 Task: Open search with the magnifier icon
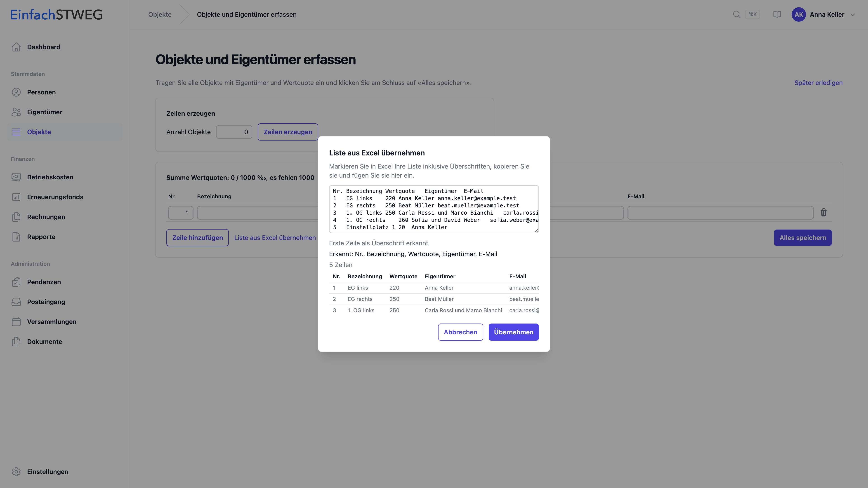pyautogui.click(x=737, y=14)
